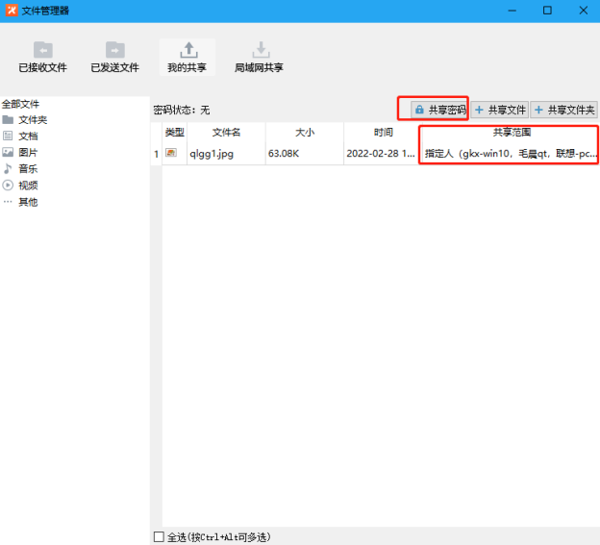Sort by 大小 size column header
Image resolution: width=600 pixels, height=545 pixels.
304,132
